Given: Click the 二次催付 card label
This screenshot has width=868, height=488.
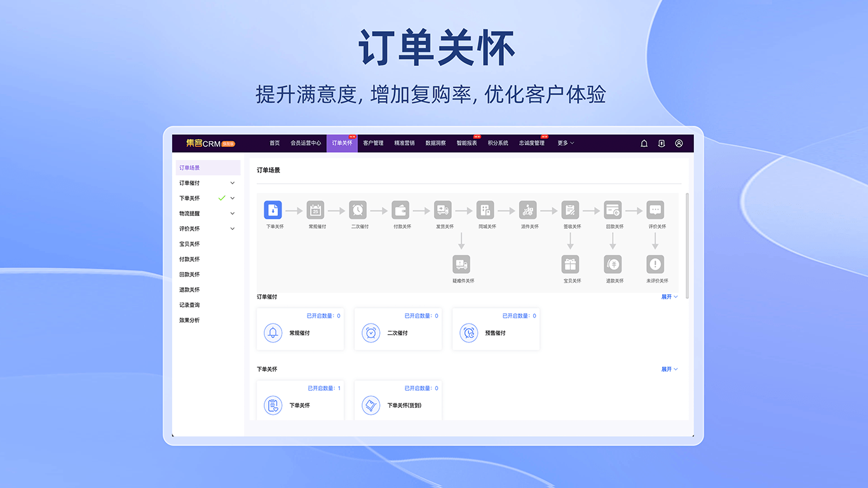Looking at the screenshot, I should coord(398,333).
